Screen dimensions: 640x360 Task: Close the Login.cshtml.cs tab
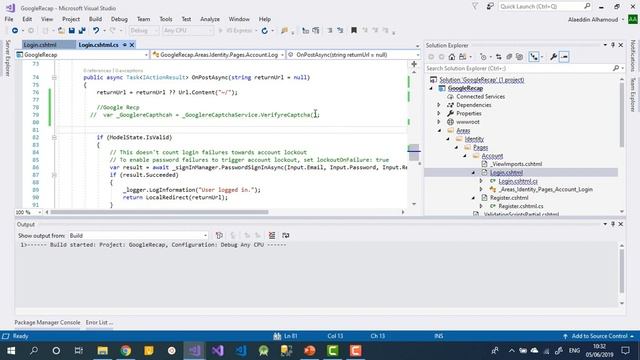(132, 45)
